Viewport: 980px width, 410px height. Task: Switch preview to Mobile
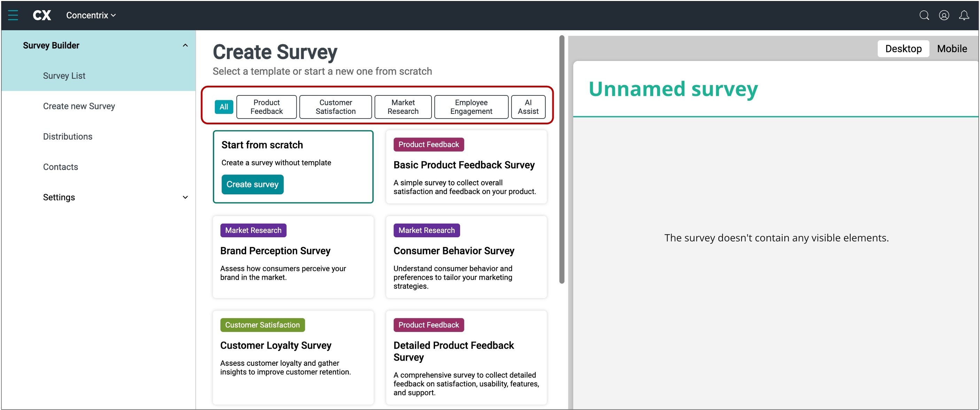click(x=951, y=49)
